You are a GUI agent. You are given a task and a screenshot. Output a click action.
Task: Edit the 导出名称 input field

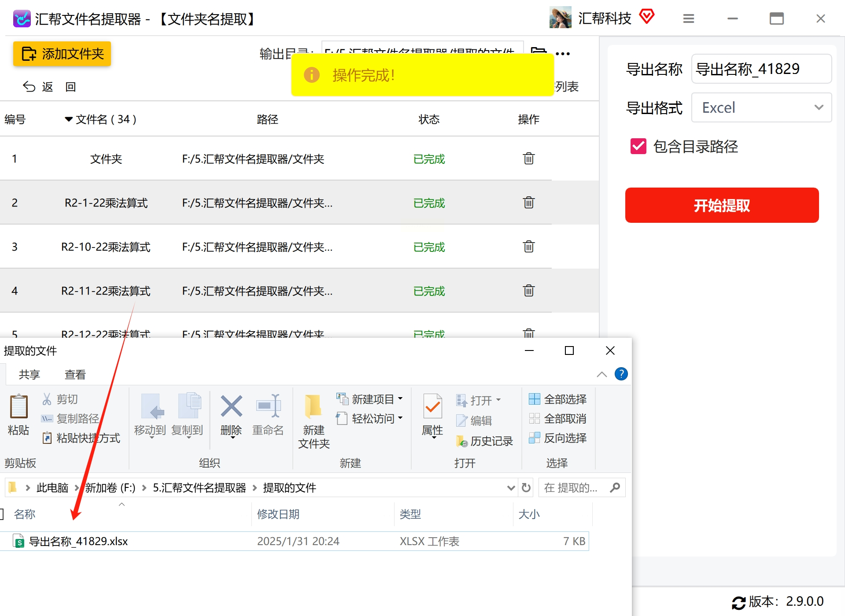click(x=761, y=69)
